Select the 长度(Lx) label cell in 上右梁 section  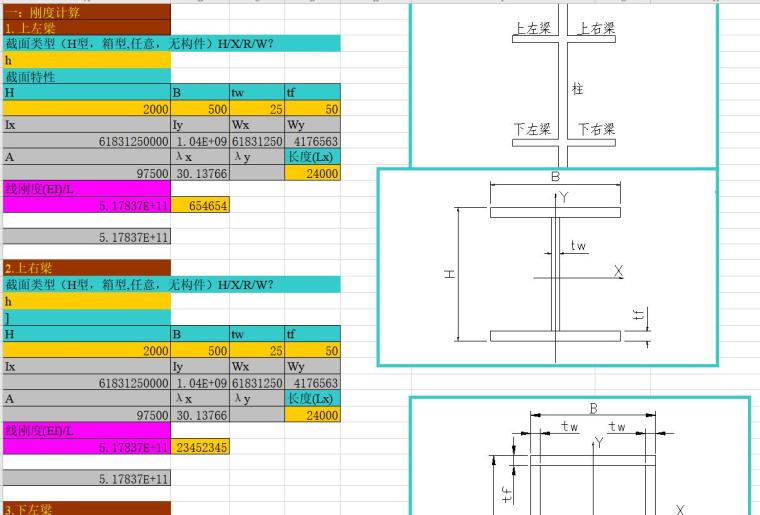312,399
